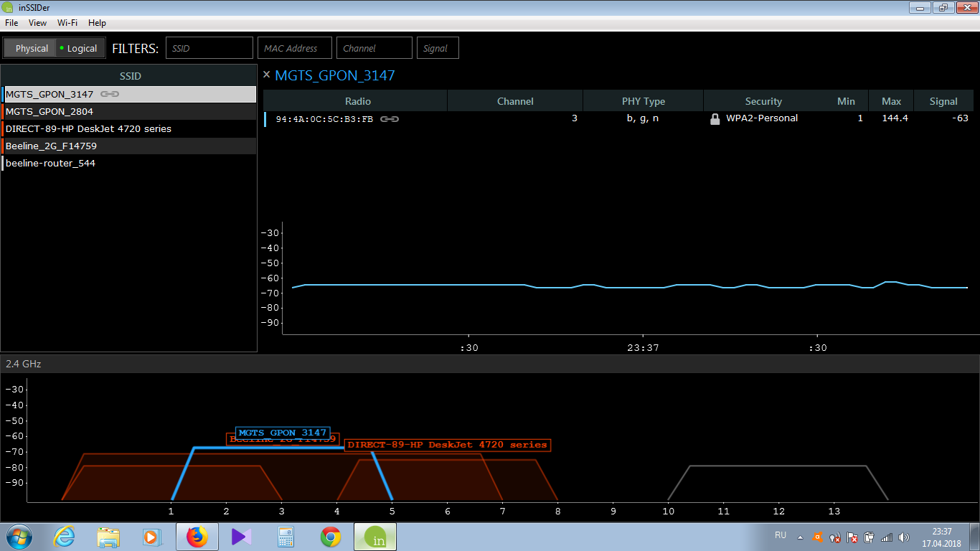Open the volume speaker tray icon

pyautogui.click(x=904, y=537)
